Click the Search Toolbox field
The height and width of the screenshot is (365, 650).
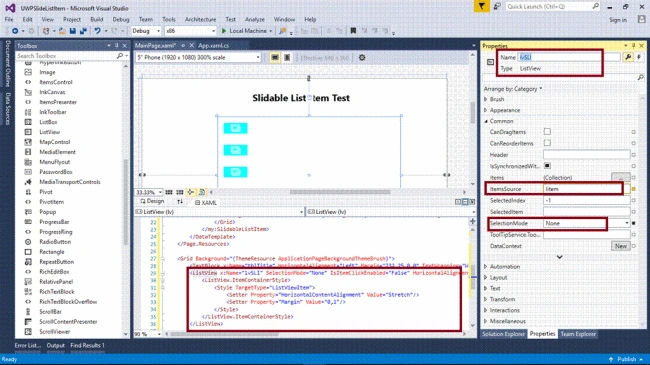tap(66, 56)
